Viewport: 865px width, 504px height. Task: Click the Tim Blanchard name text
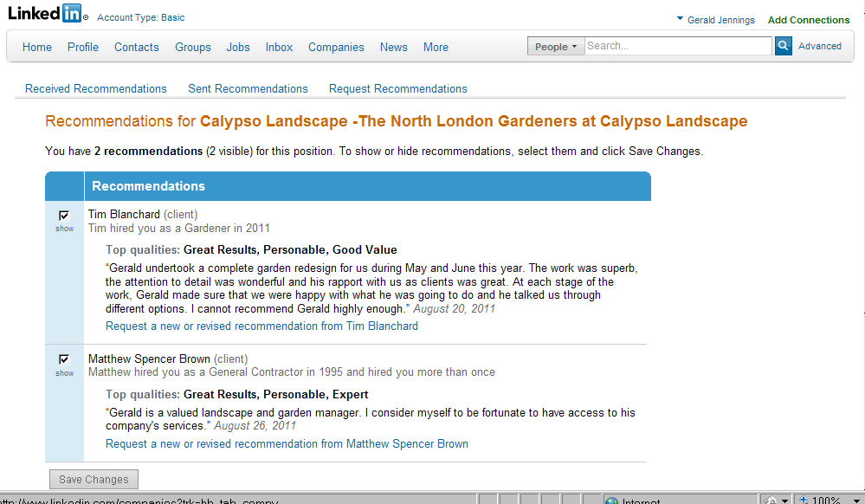[x=124, y=214]
